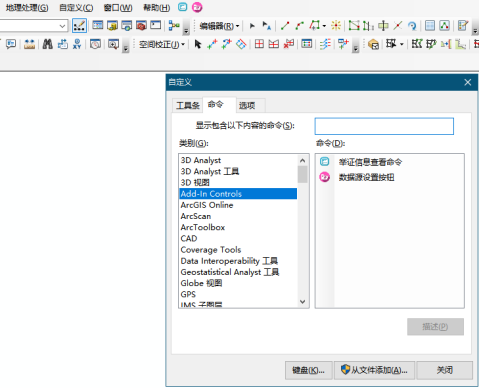Click the 键盘(K)... button
479x388 pixels.
[308, 370]
